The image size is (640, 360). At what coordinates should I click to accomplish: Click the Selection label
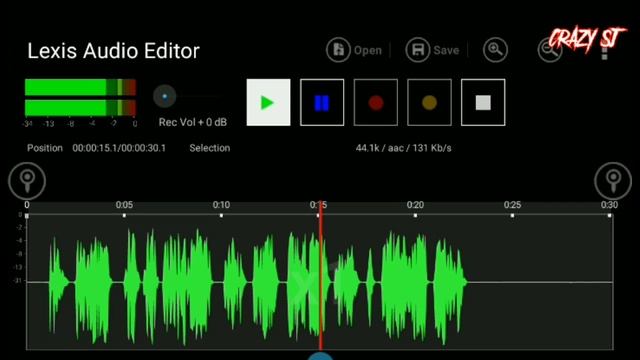coord(210,148)
